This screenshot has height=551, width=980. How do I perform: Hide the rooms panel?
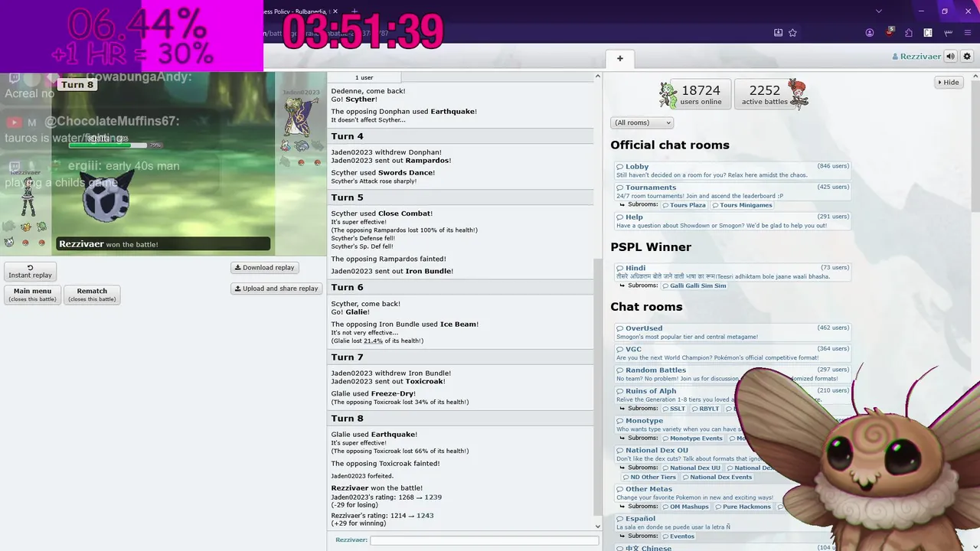click(x=948, y=82)
